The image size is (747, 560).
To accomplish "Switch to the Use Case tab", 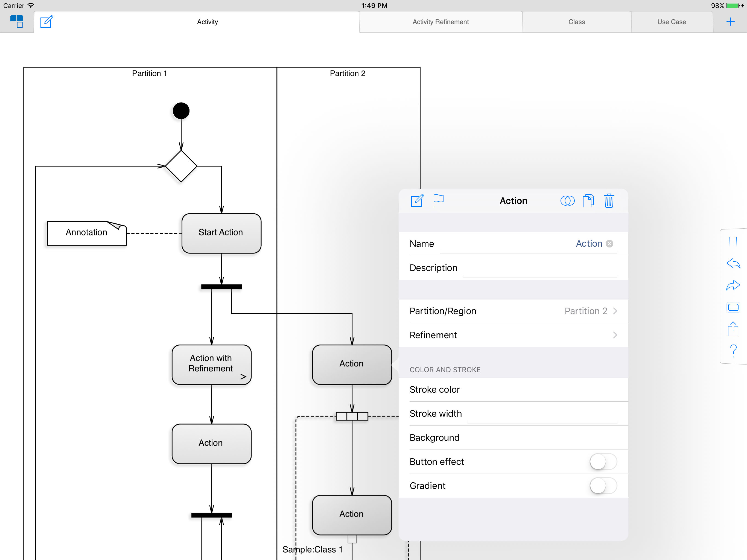I will (672, 22).
